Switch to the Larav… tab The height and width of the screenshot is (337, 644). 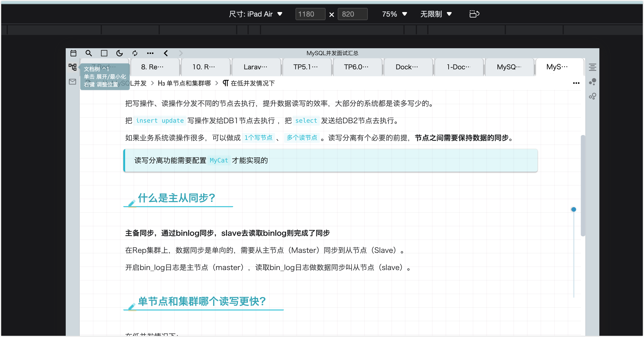pyautogui.click(x=255, y=67)
